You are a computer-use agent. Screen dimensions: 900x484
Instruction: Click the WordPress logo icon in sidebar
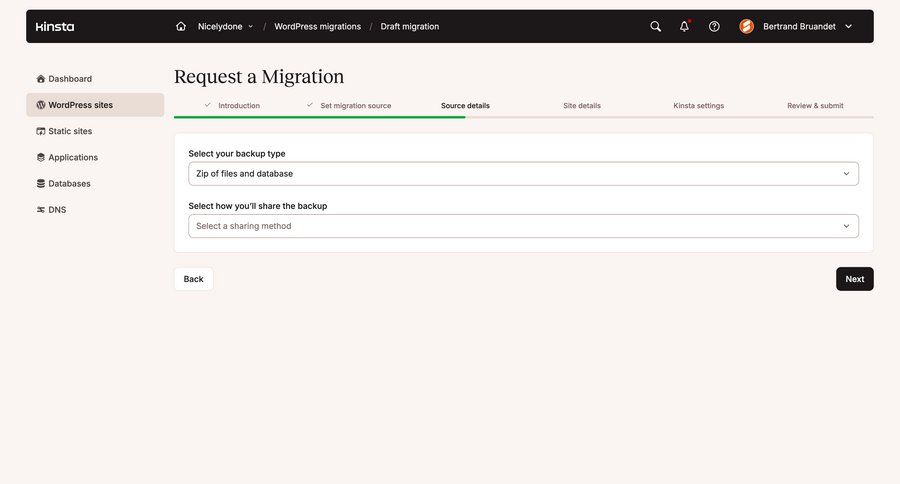[41, 105]
